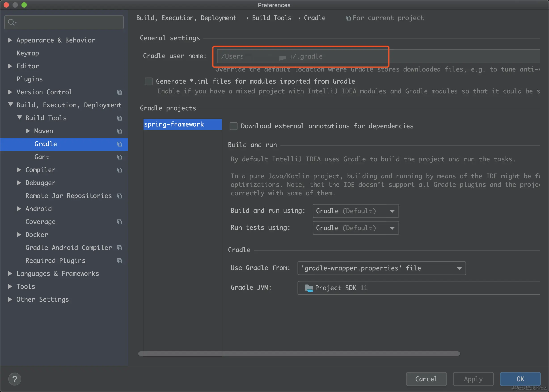The image size is (549, 392).
Task: Open Use Gradle from dropdown
Action: click(x=381, y=268)
